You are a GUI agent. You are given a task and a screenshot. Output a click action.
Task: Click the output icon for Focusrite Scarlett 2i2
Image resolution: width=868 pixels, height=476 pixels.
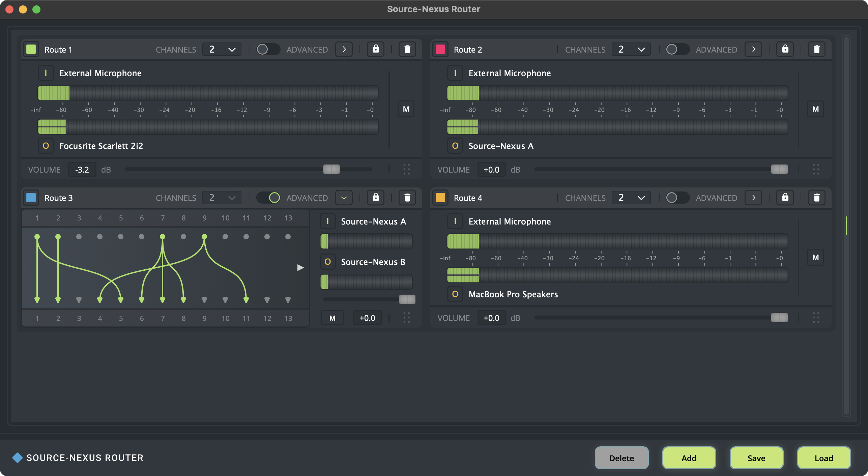click(46, 146)
